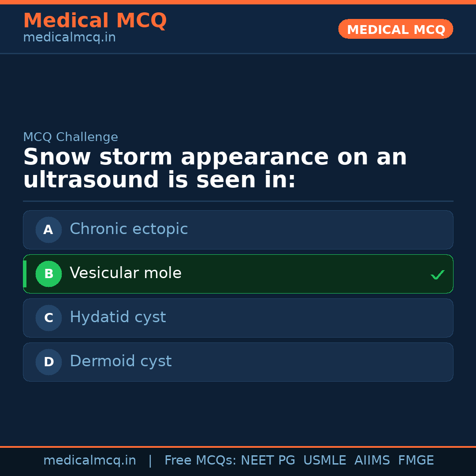Select the Chronic ectopic answer option
This screenshot has width=476, height=476.
tap(238, 230)
